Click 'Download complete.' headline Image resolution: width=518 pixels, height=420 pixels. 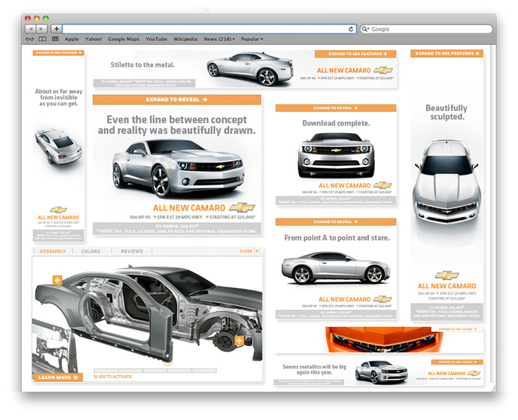point(336,123)
